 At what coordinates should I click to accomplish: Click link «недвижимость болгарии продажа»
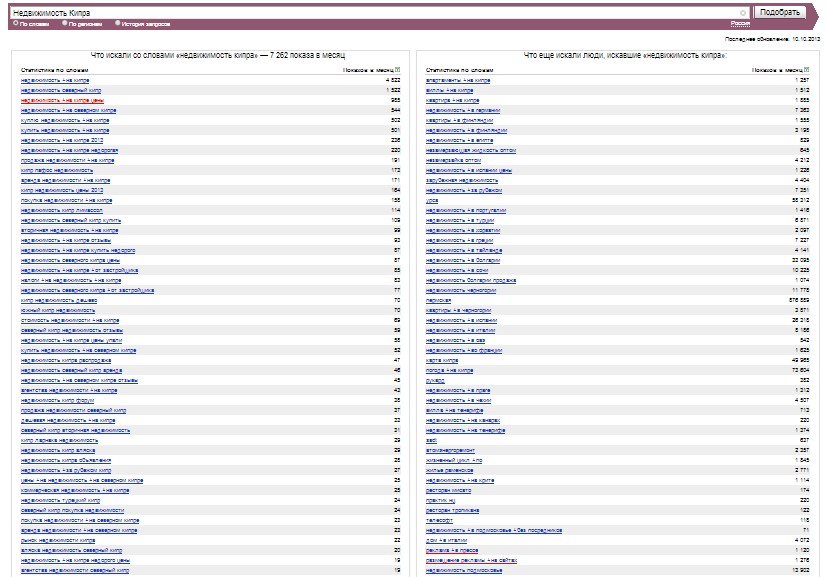point(471,281)
